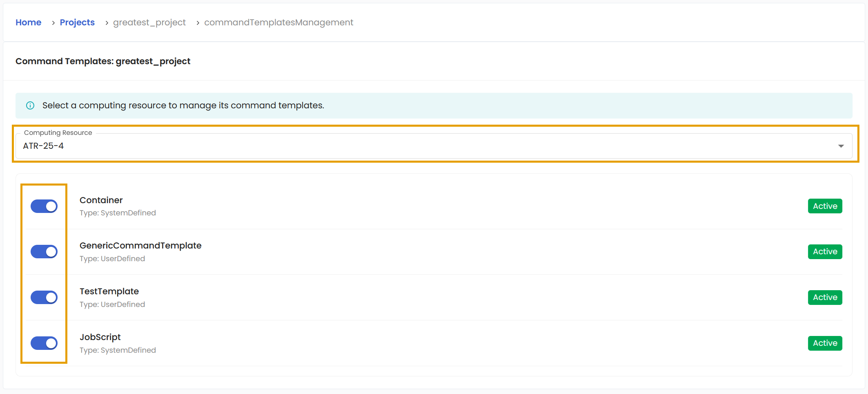Click the 'Computing Resource' field label
This screenshot has height=394, width=868.
[x=58, y=133]
